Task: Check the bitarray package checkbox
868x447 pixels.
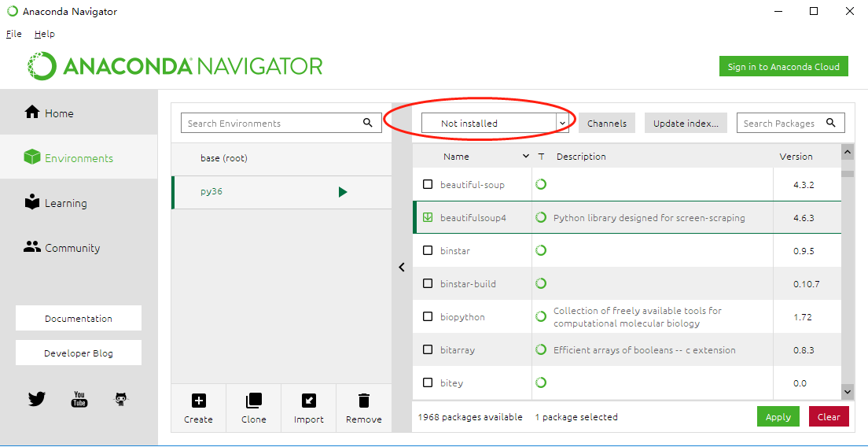Action: (428, 349)
